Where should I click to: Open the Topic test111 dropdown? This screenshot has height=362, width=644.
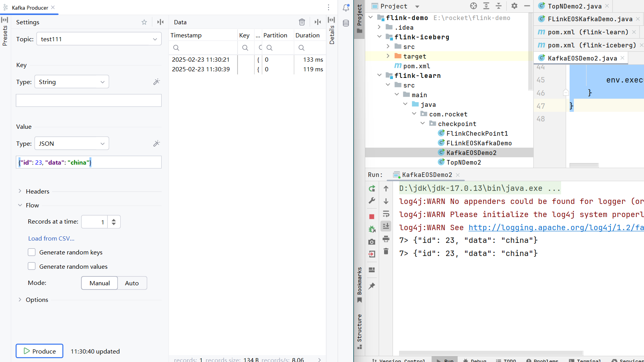pos(99,39)
